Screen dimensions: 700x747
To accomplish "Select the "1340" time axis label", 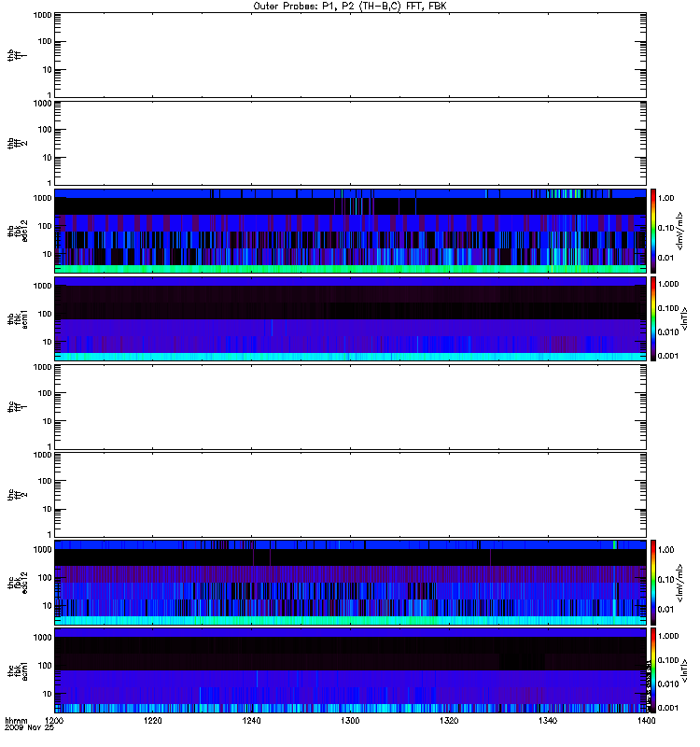I will coord(548,721).
